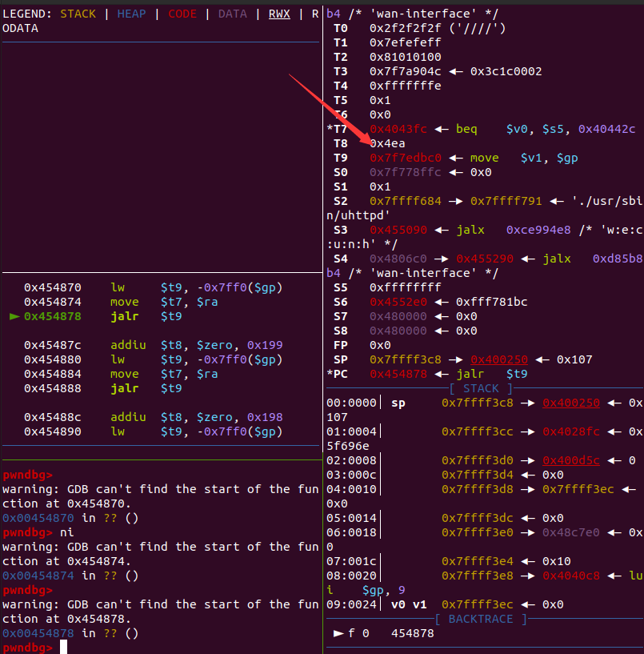Screen dimensions: 644x654
Task: Select S2 register value 0x7ffff684
Action: (x=405, y=201)
